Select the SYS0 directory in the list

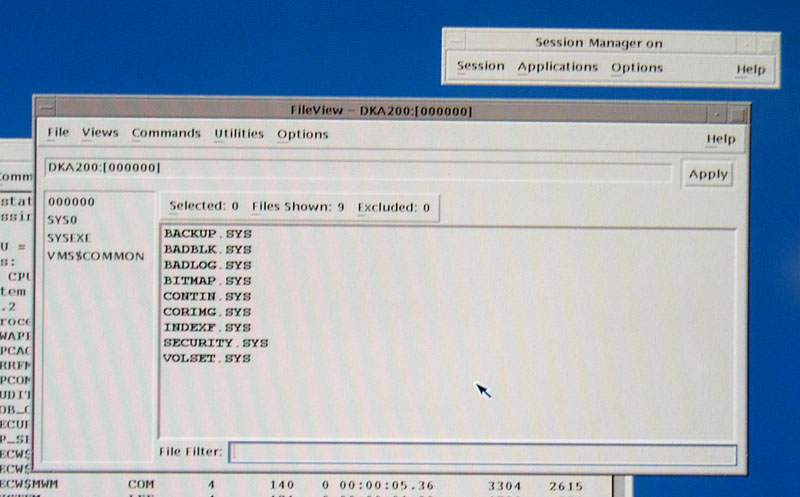click(64, 219)
